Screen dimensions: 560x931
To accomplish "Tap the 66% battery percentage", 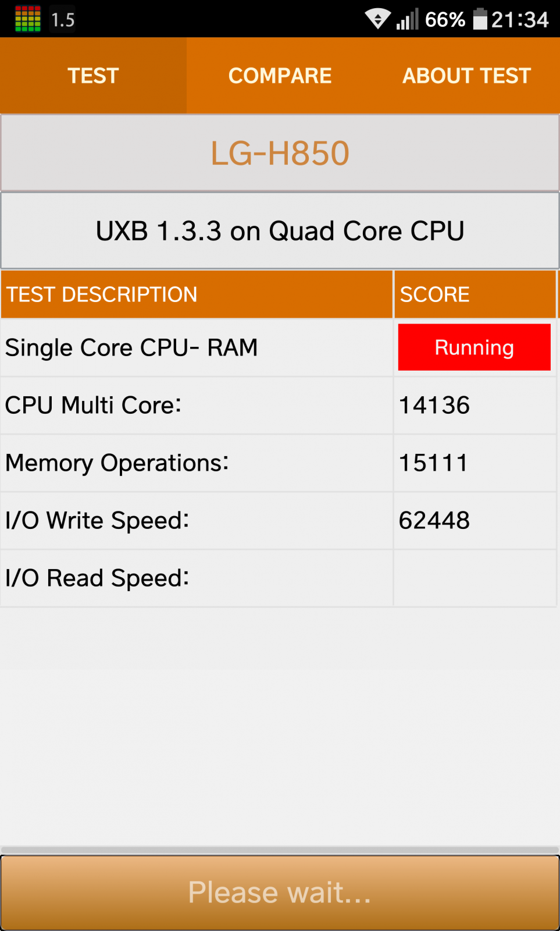I will click(445, 20).
